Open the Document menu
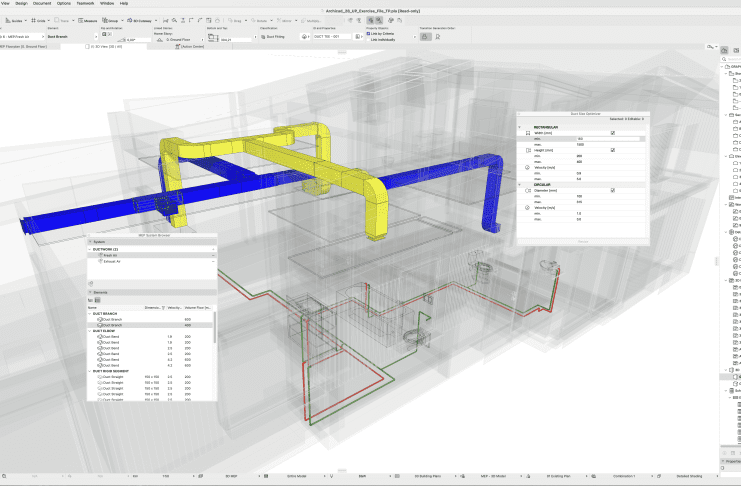 click(x=42, y=3)
